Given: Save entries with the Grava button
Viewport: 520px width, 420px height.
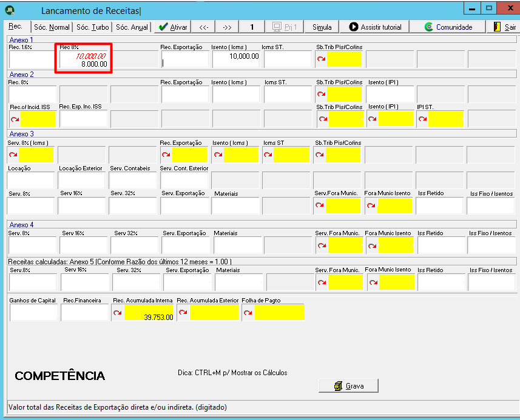Looking at the screenshot, I should tap(348, 386).
